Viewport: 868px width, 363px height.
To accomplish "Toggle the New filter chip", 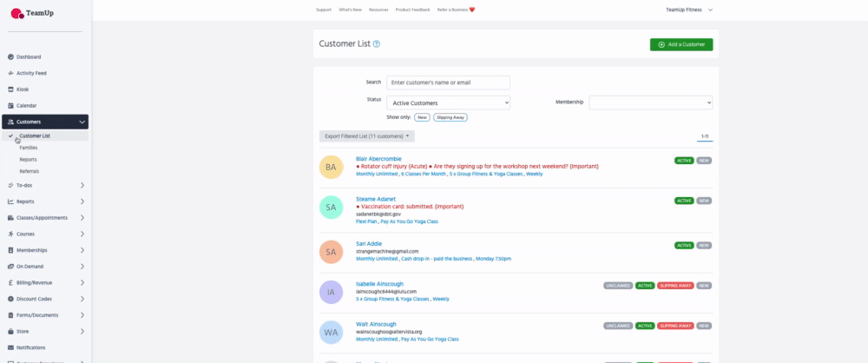I will click(x=422, y=116).
